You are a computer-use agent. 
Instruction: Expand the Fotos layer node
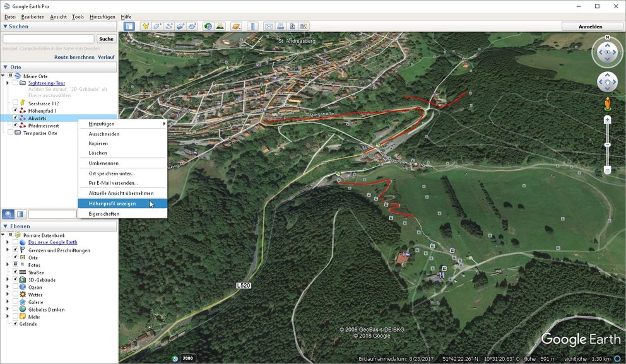pos(8,264)
